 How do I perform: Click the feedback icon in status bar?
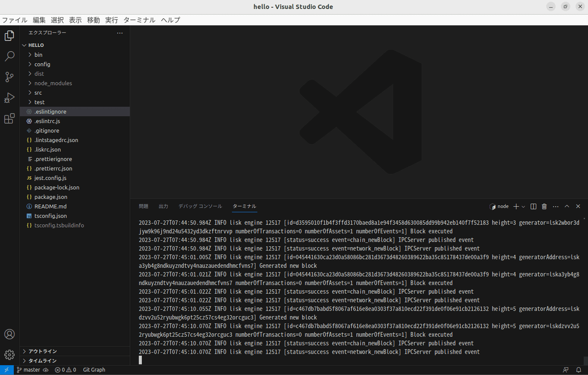[x=566, y=370]
